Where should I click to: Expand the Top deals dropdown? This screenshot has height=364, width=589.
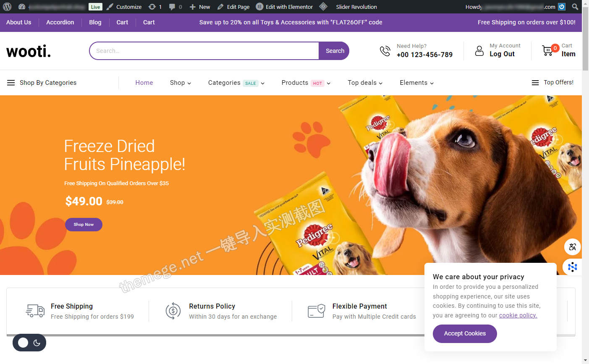tap(365, 83)
